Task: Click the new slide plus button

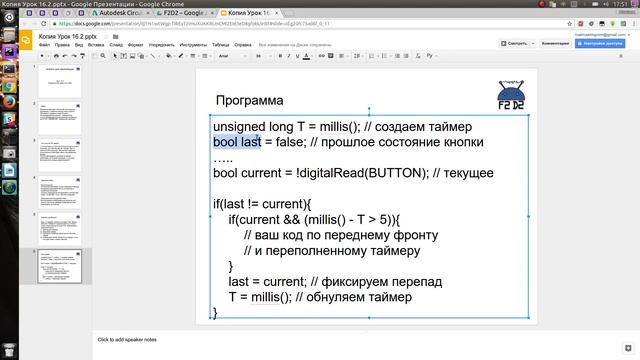Action: pyautogui.click(x=42, y=56)
